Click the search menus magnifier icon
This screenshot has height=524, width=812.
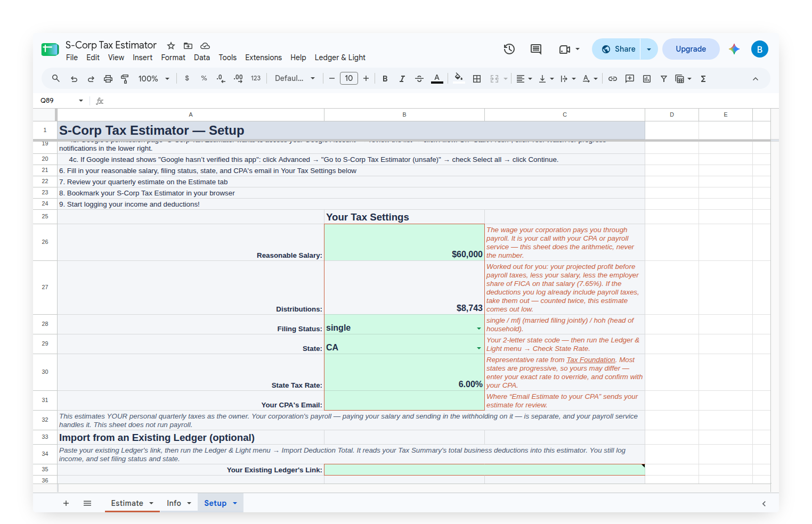(56, 79)
